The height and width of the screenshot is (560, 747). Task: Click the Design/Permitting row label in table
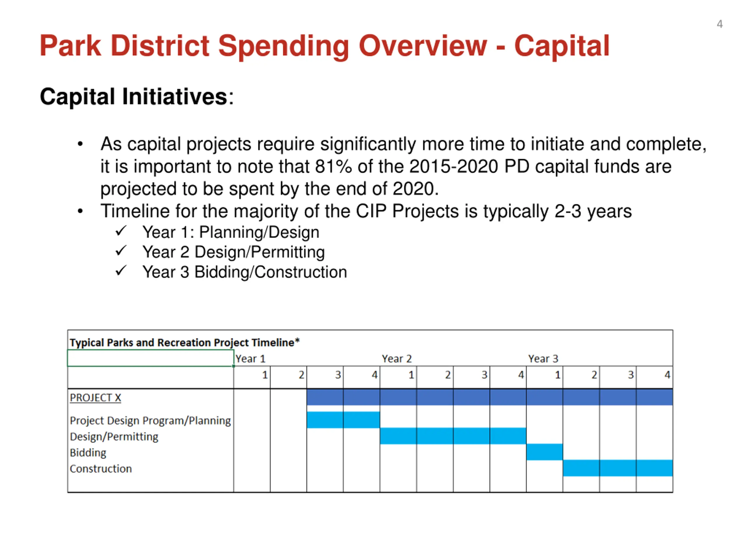[114, 436]
